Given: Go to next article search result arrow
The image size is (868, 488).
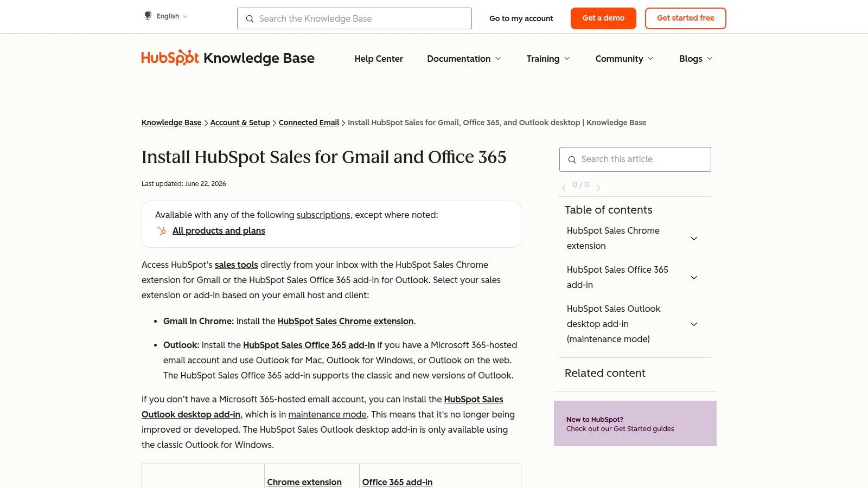Looking at the screenshot, I should pyautogui.click(x=598, y=188).
